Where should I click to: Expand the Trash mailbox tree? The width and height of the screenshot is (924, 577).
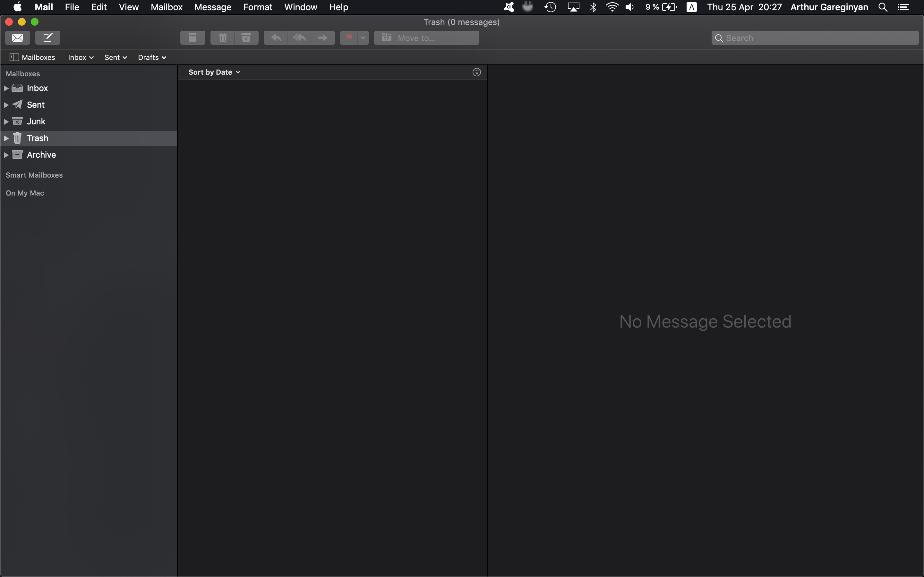6,138
